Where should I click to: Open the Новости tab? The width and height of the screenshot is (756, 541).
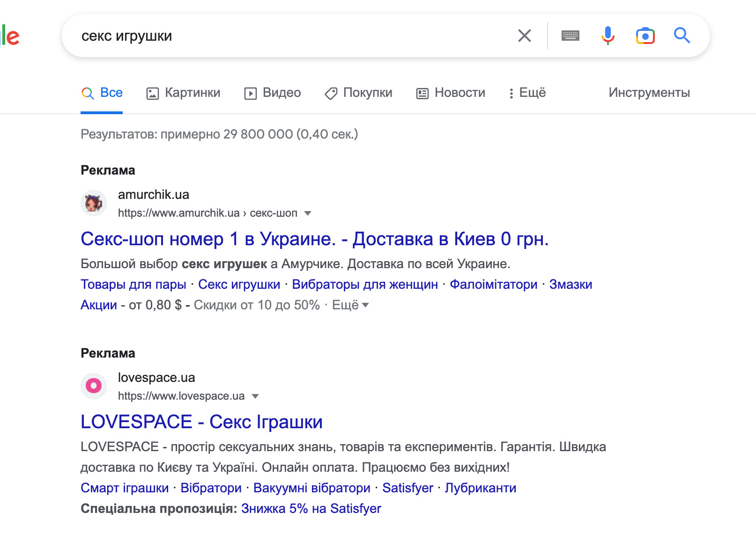[451, 93]
